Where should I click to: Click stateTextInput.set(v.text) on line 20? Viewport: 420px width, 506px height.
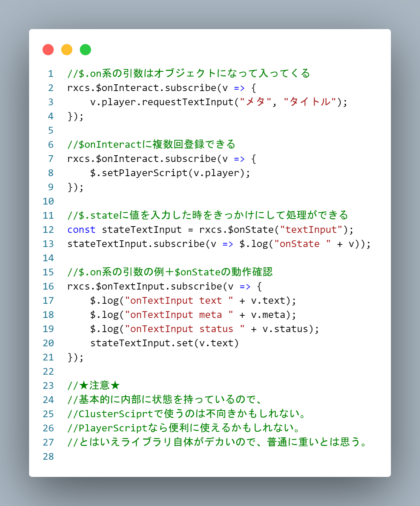[164, 343]
